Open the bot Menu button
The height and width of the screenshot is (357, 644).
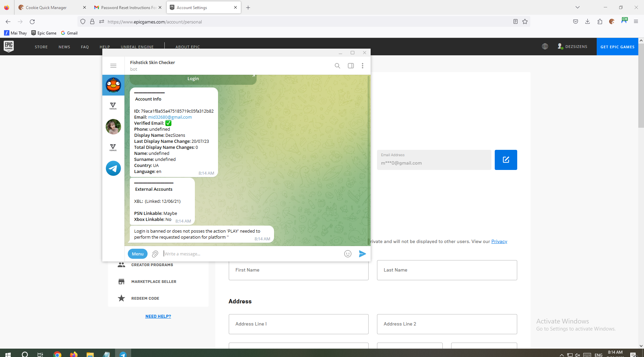pyautogui.click(x=138, y=254)
